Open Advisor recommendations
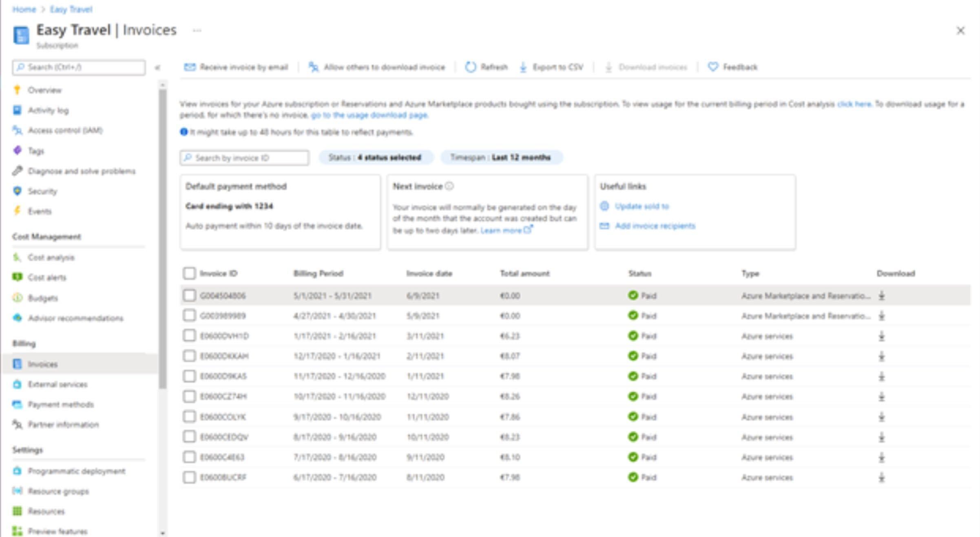The image size is (980, 537). click(75, 318)
